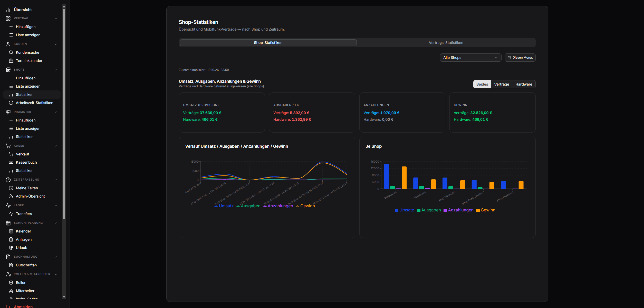Screen dimensions: 644x308
Task: Open Gutschriften document icon
Action: point(11,265)
